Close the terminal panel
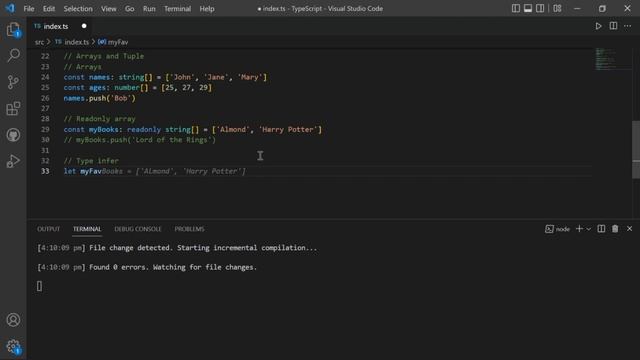The width and height of the screenshot is (640, 360). 629,229
